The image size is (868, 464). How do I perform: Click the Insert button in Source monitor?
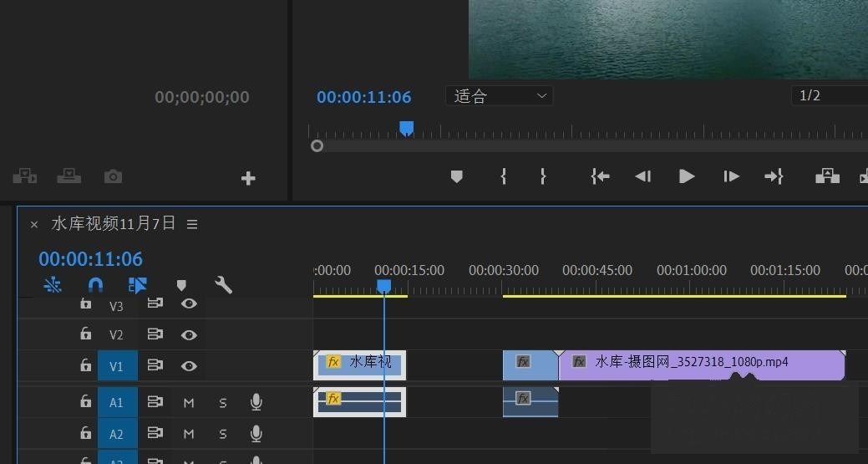[24, 176]
